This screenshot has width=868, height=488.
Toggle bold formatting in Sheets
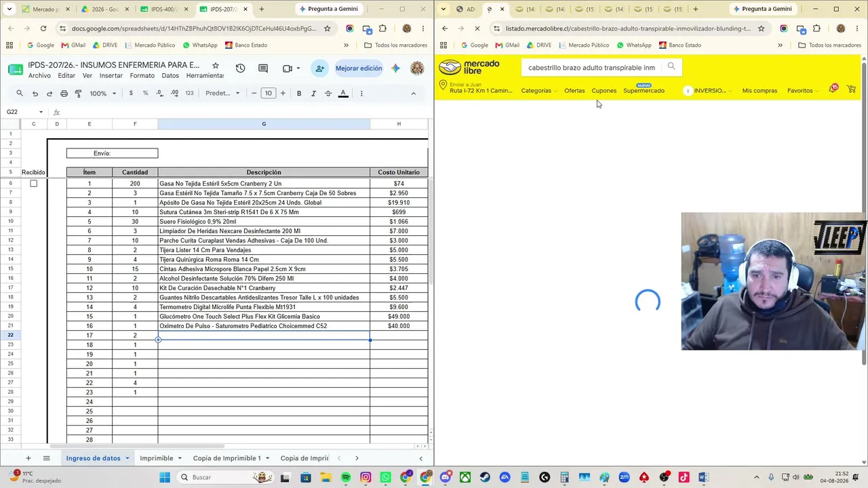click(299, 94)
